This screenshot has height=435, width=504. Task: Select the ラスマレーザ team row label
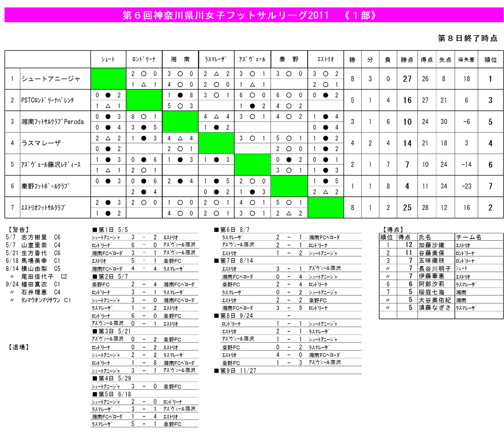tap(40, 143)
